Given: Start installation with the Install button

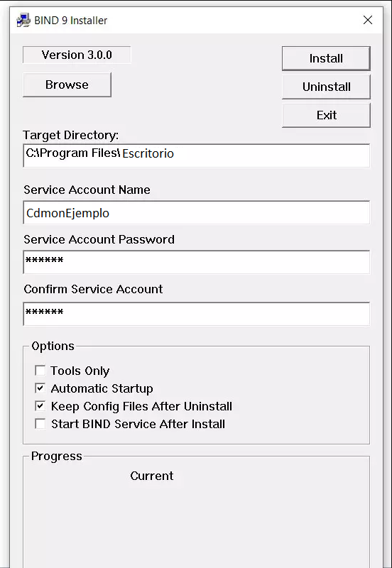Looking at the screenshot, I should [326, 58].
